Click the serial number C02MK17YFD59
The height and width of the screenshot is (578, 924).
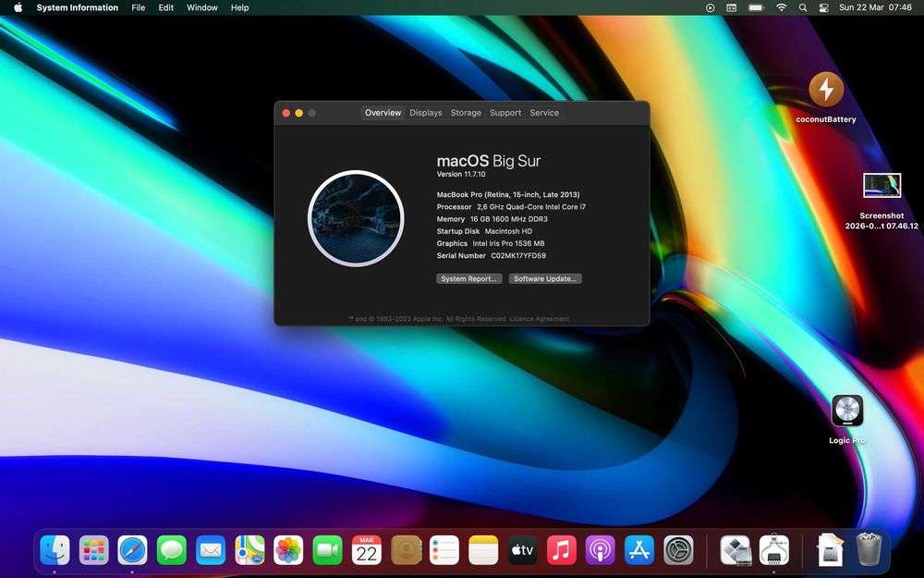(x=518, y=255)
